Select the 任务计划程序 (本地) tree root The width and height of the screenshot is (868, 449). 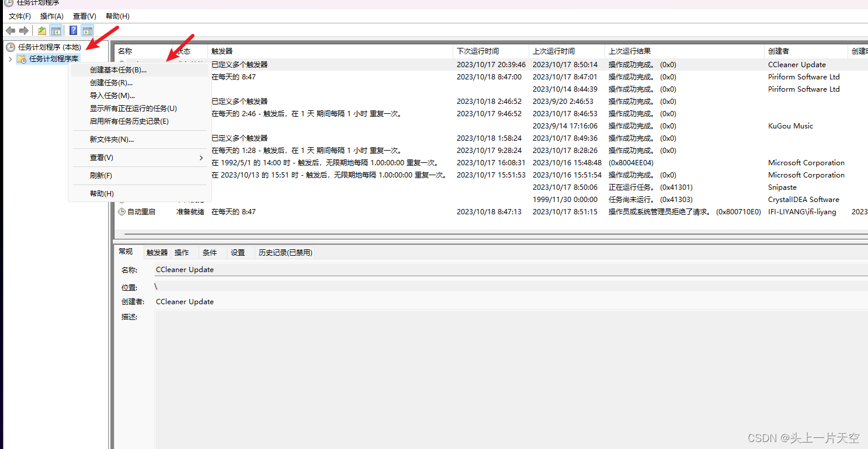(x=50, y=47)
